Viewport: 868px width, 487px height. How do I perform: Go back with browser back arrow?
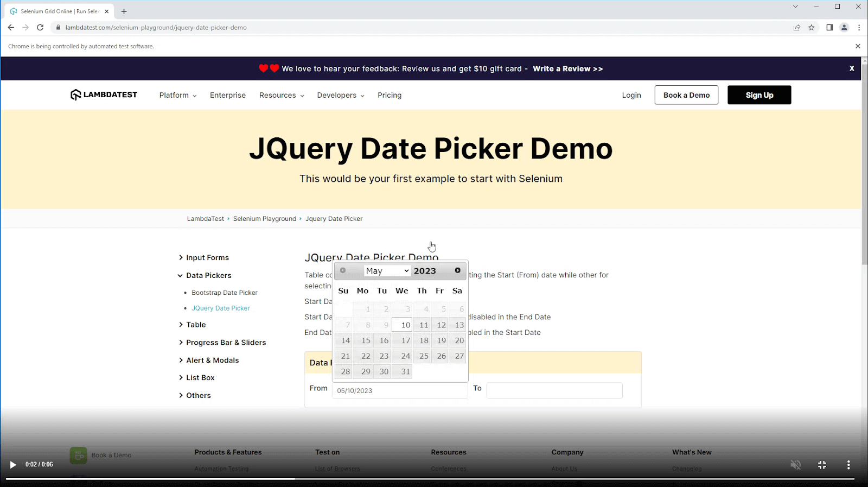pyautogui.click(x=11, y=27)
